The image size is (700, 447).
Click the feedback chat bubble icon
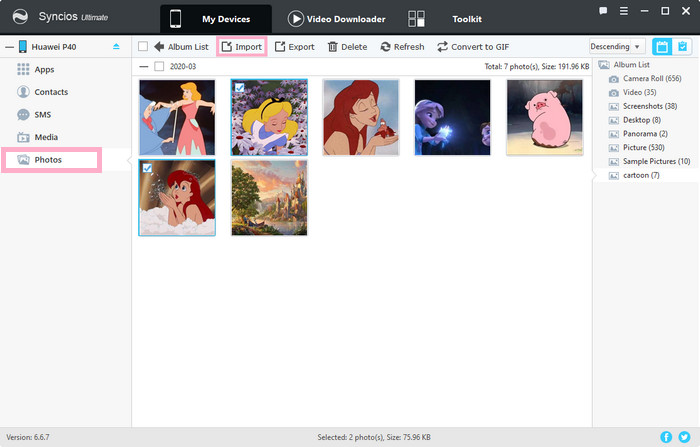603,11
